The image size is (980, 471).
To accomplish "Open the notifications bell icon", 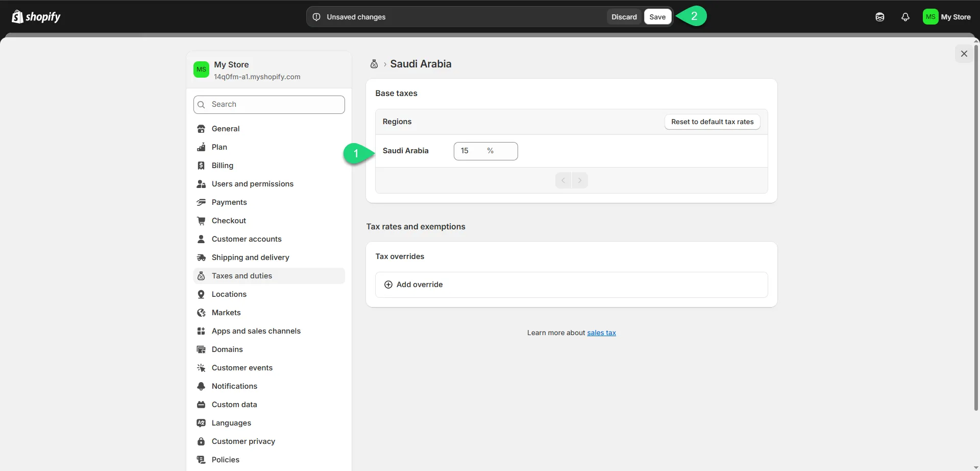I will [905, 17].
